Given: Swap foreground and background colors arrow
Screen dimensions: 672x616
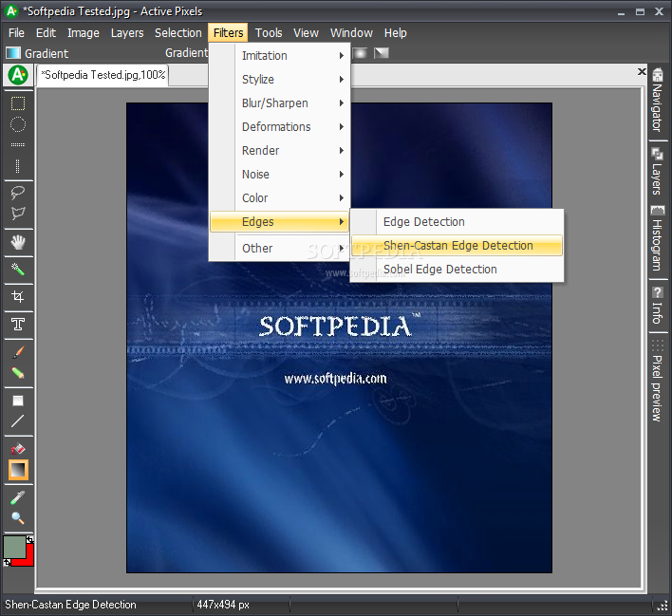Looking at the screenshot, I should pyautogui.click(x=29, y=540).
